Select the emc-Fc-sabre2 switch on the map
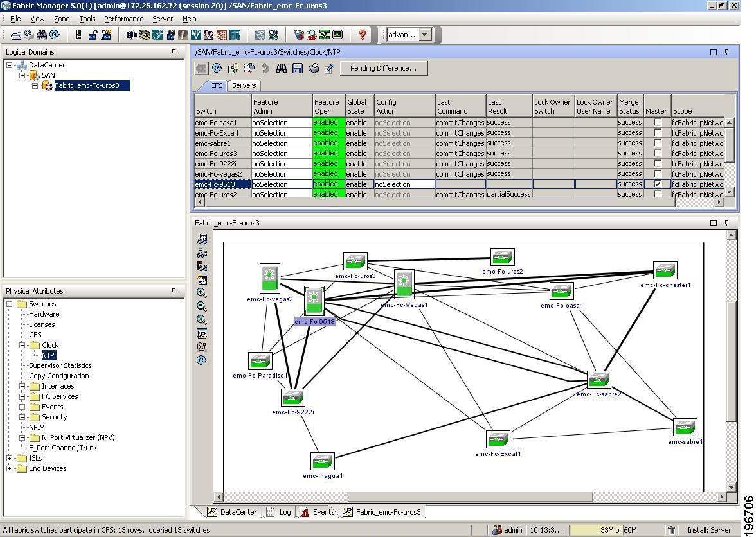Viewport: 756px width, 537px height. point(599,380)
